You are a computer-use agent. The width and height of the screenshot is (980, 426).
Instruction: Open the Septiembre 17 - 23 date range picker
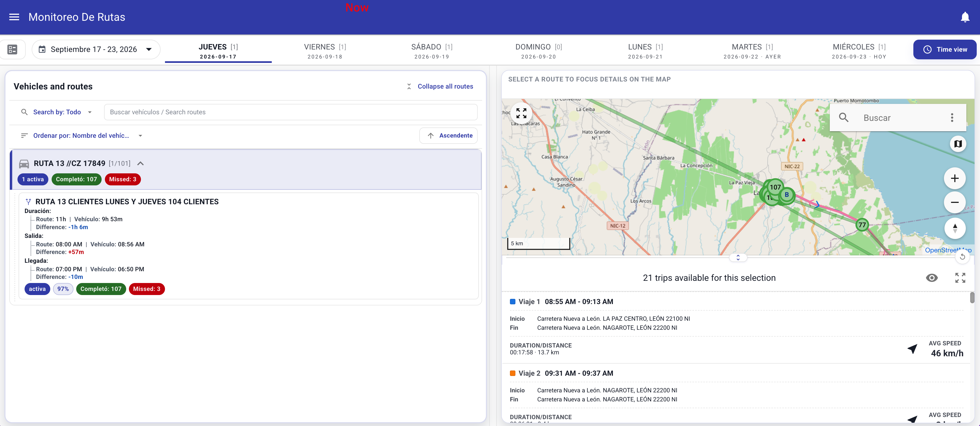[x=96, y=49]
